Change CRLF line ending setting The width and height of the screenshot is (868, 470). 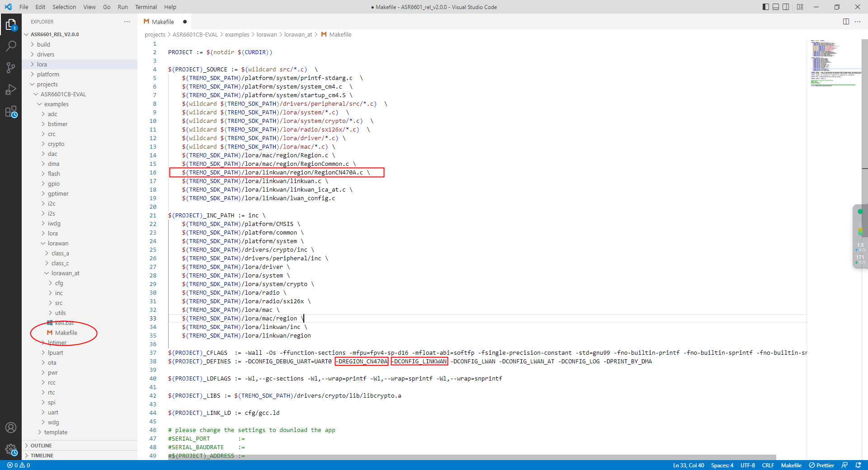pos(768,465)
